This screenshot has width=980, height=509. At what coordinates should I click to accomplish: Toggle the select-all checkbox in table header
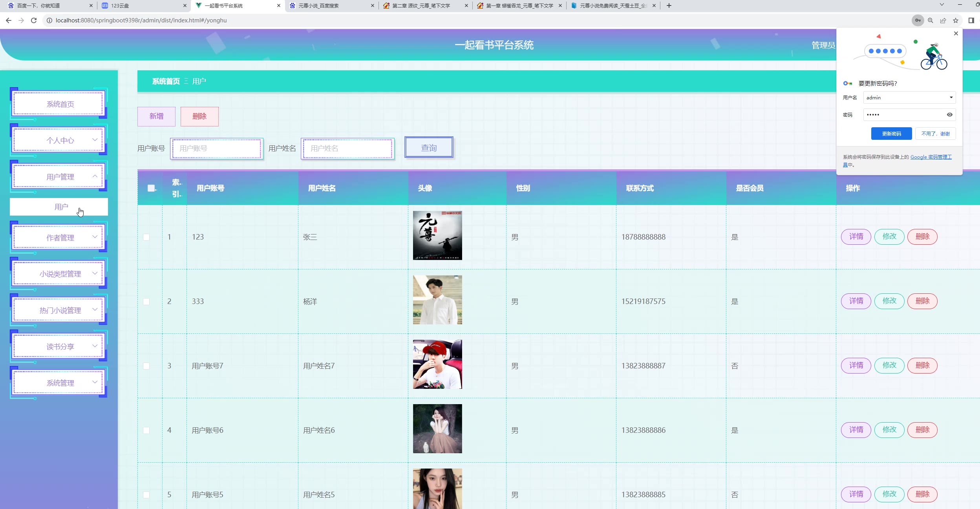[x=151, y=188]
